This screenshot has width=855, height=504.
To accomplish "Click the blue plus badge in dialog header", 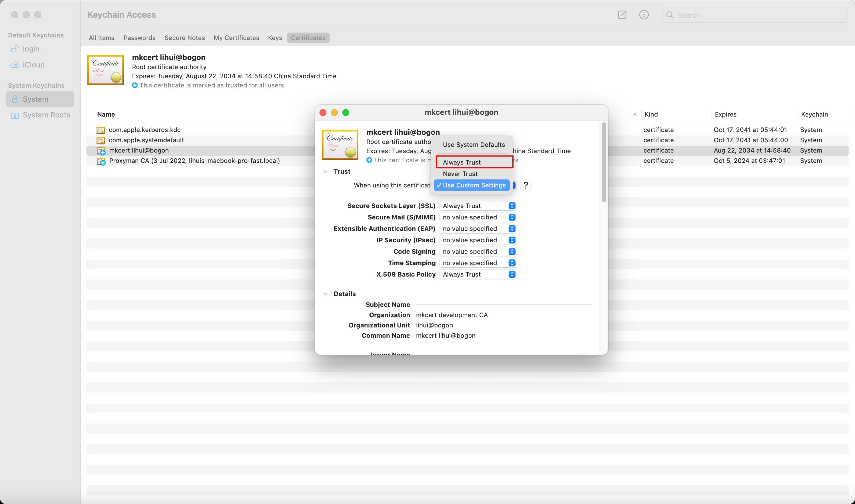I will point(369,160).
